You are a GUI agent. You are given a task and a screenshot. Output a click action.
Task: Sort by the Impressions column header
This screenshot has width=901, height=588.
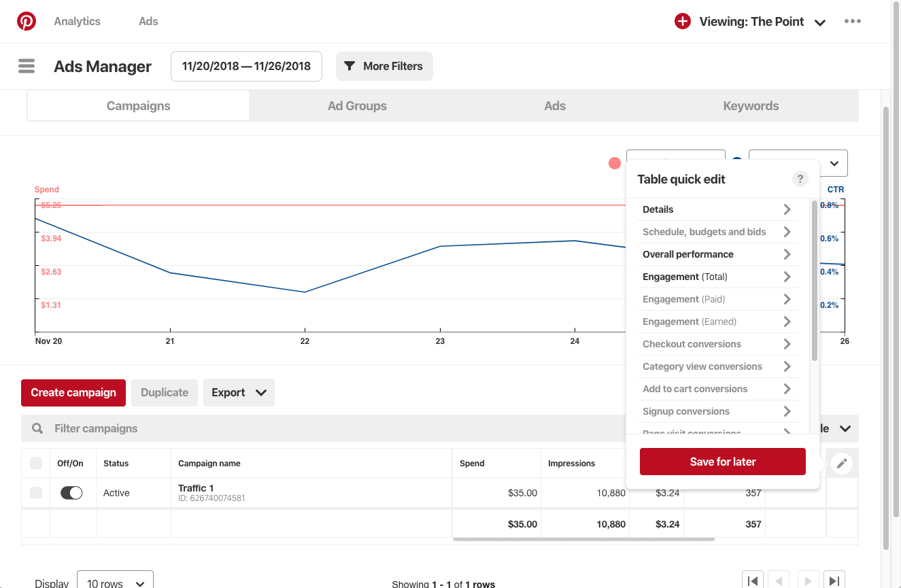pyautogui.click(x=571, y=463)
